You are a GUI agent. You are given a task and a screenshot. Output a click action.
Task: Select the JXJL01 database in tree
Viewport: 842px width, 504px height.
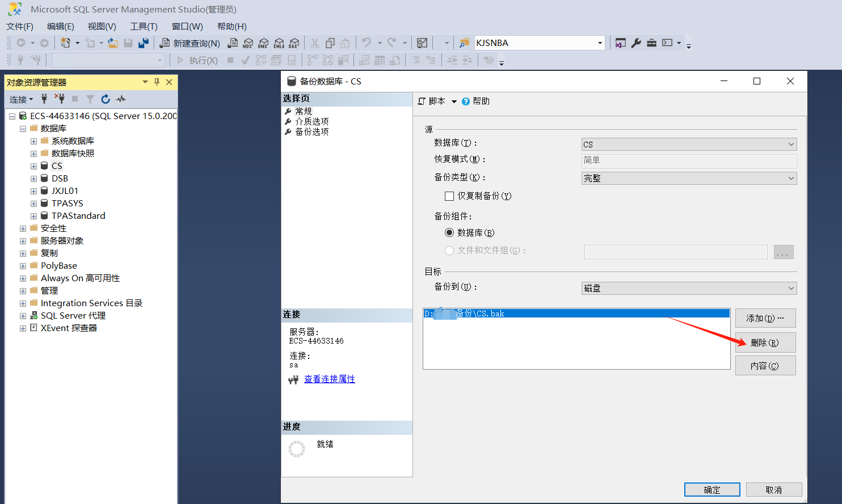[65, 191]
